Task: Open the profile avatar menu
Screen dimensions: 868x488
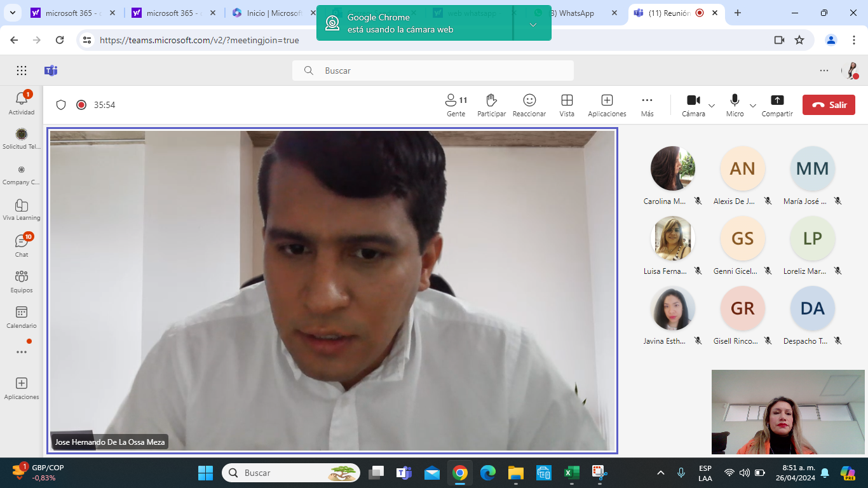Action: [851, 71]
